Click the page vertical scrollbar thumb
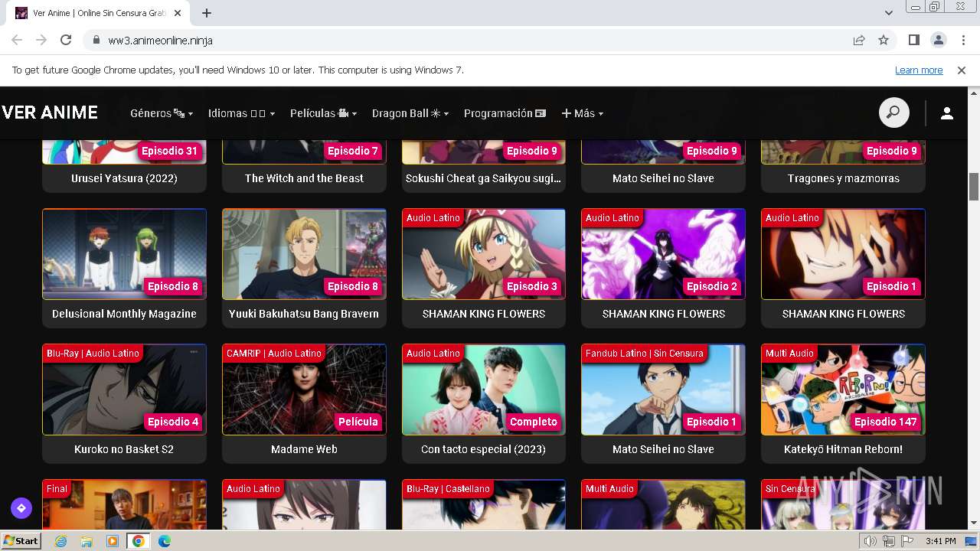980x551 pixels. tap(974, 186)
